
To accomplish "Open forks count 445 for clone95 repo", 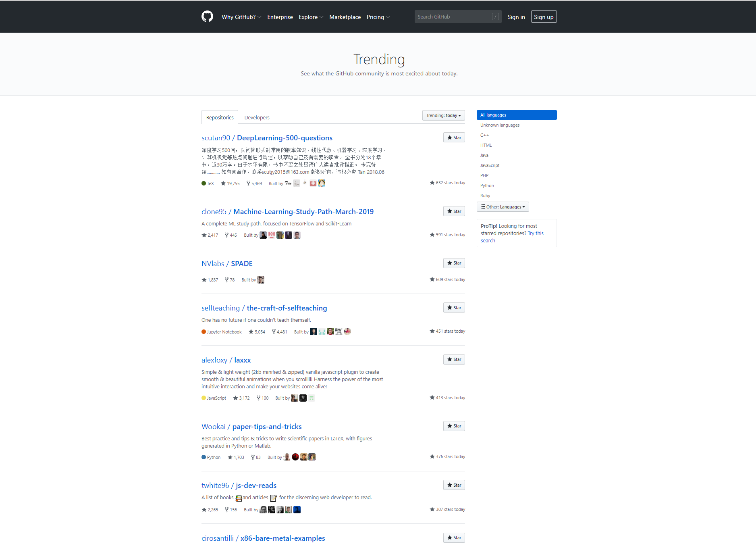I will pos(231,235).
